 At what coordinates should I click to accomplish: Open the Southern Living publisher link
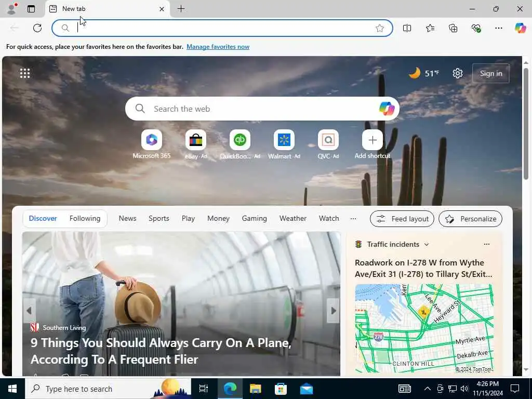point(58,327)
